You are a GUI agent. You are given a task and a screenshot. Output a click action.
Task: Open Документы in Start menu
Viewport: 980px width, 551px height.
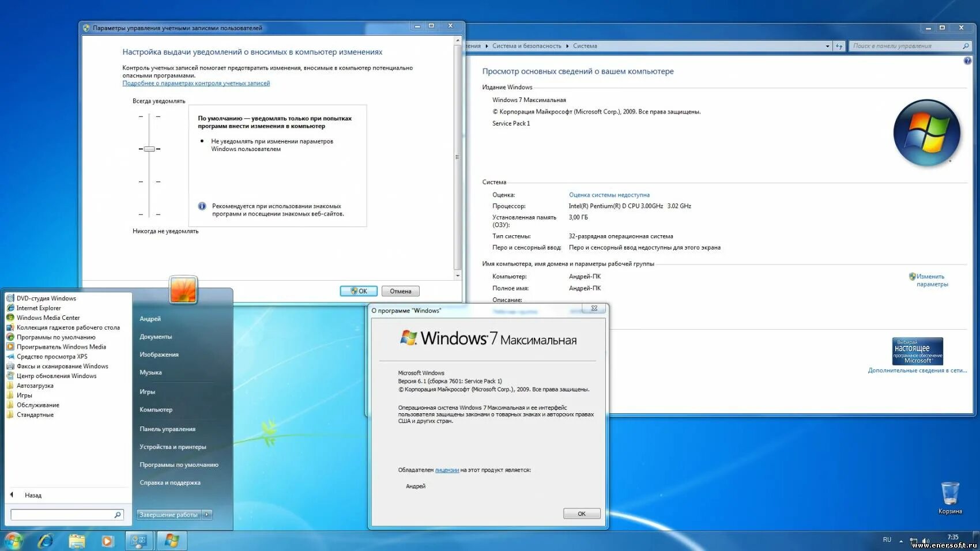click(156, 337)
